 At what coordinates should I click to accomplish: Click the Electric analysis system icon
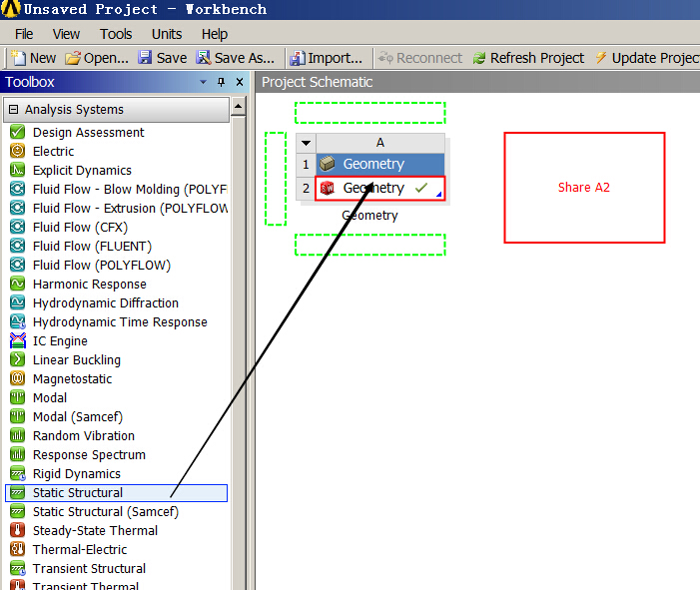point(17,151)
